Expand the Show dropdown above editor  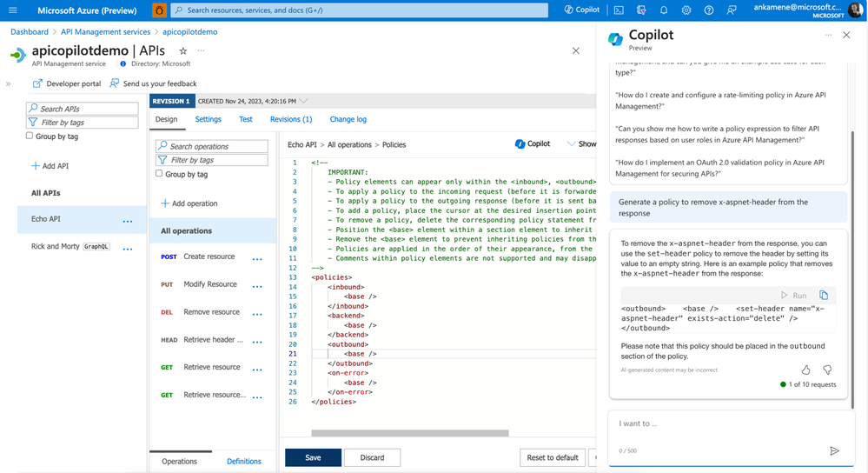582,144
